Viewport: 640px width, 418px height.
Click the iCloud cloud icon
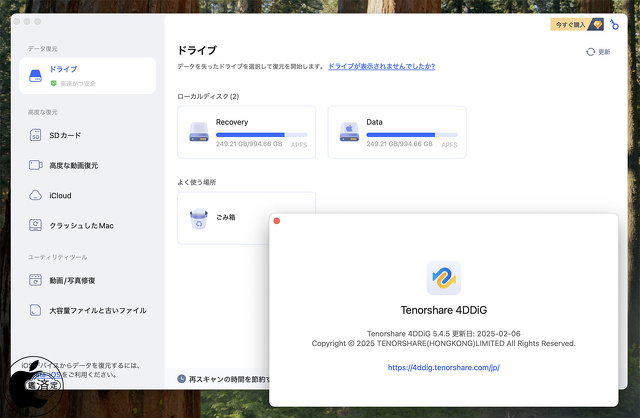click(36, 196)
